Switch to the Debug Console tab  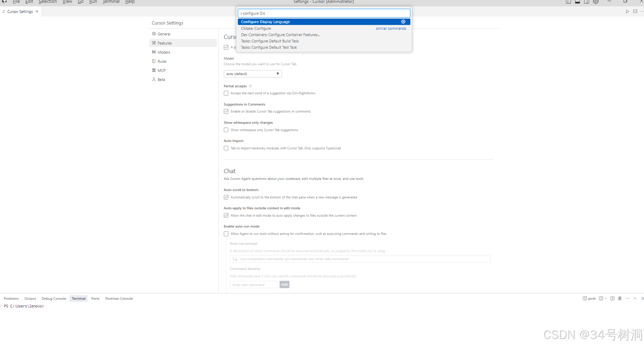(54, 299)
